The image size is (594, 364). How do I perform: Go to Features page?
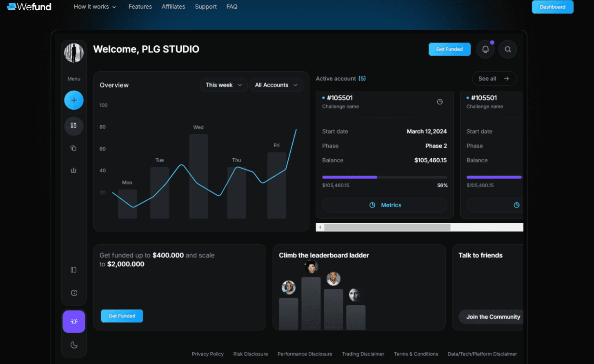click(140, 7)
